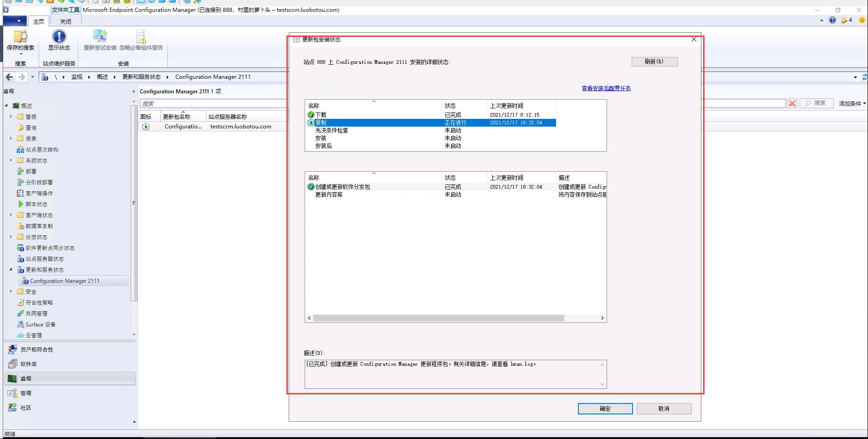868x439 pixels.
Task: Close the update package status dialog
Action: coord(694,40)
